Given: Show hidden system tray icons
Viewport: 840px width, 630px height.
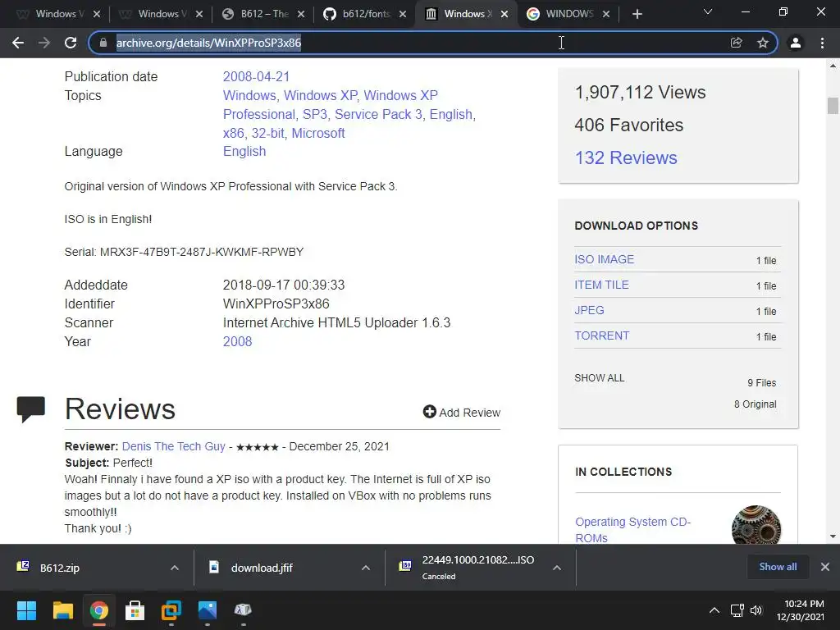Looking at the screenshot, I should pos(714,610).
